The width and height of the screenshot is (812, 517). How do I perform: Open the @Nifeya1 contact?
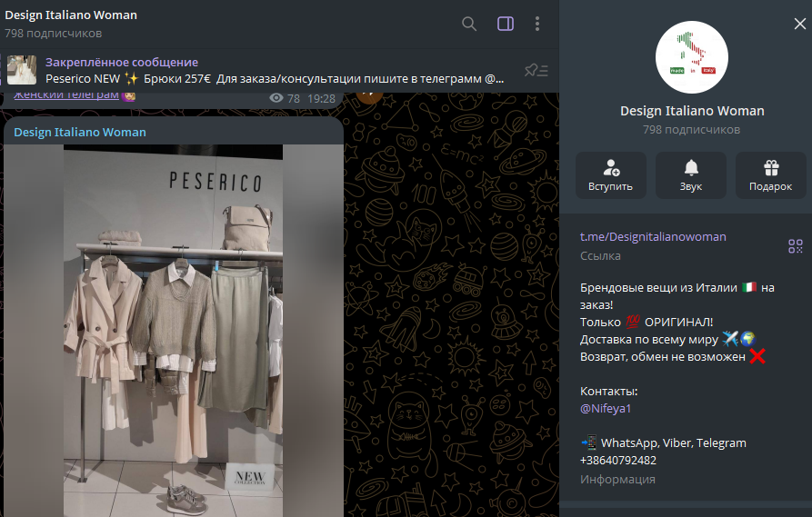606,408
